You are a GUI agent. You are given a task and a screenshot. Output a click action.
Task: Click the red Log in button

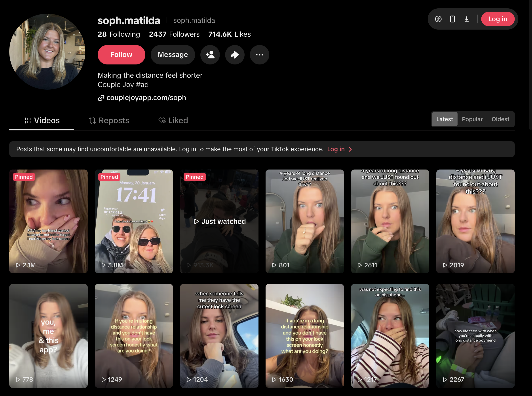pos(498,19)
